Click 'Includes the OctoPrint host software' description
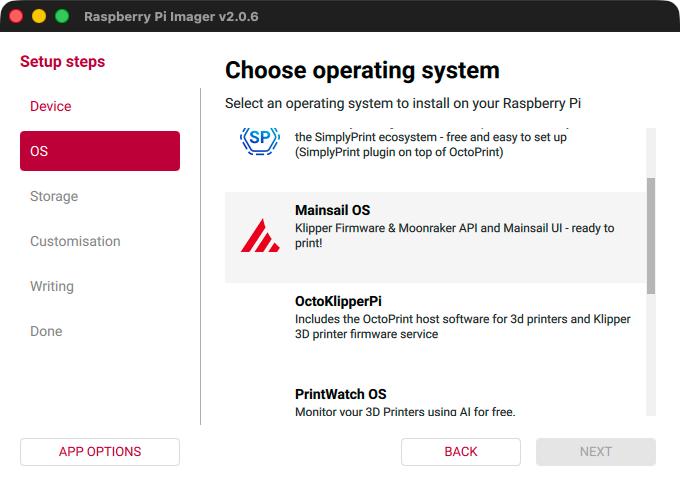The height and width of the screenshot is (482, 680). [463, 327]
